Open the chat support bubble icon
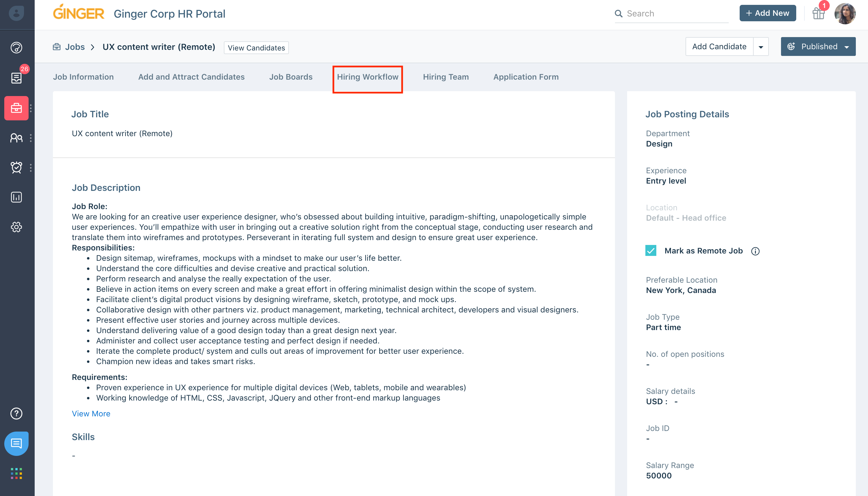 click(x=16, y=443)
